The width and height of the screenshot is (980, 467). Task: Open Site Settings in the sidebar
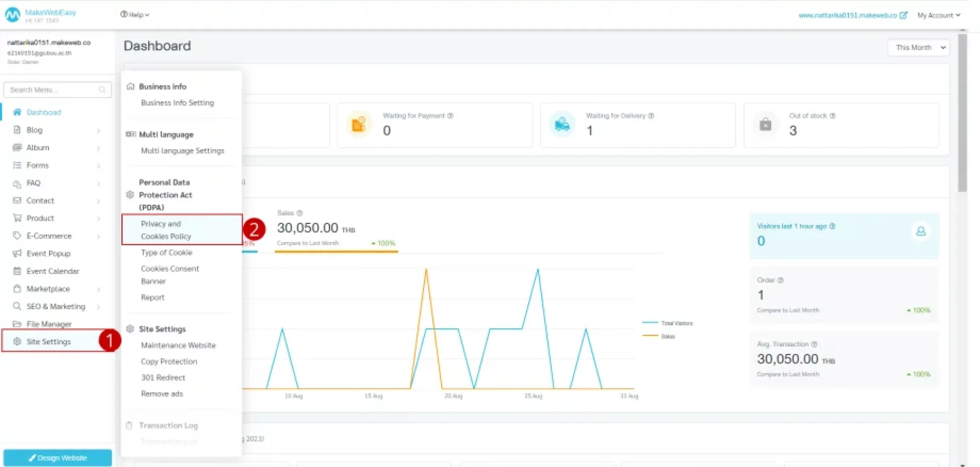[48, 341]
